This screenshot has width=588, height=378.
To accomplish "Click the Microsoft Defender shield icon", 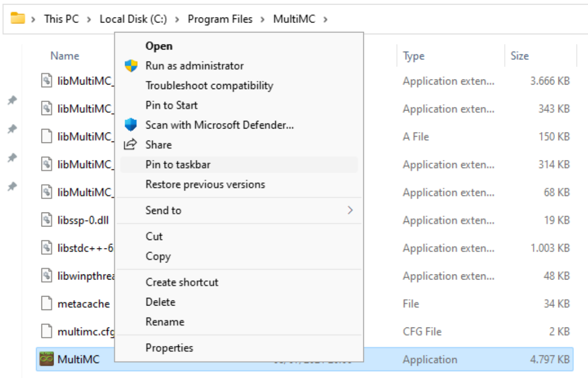I will click(x=131, y=125).
